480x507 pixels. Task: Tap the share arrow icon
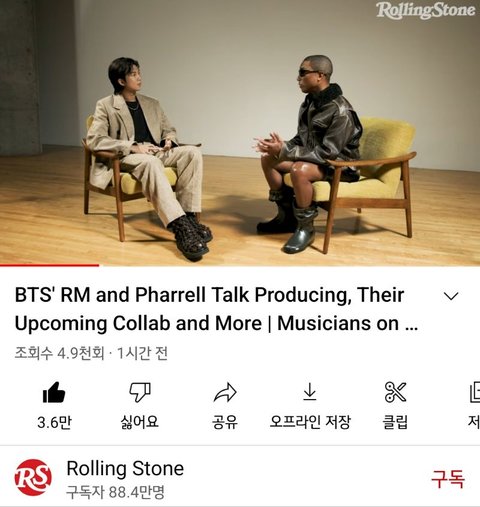[x=225, y=392]
